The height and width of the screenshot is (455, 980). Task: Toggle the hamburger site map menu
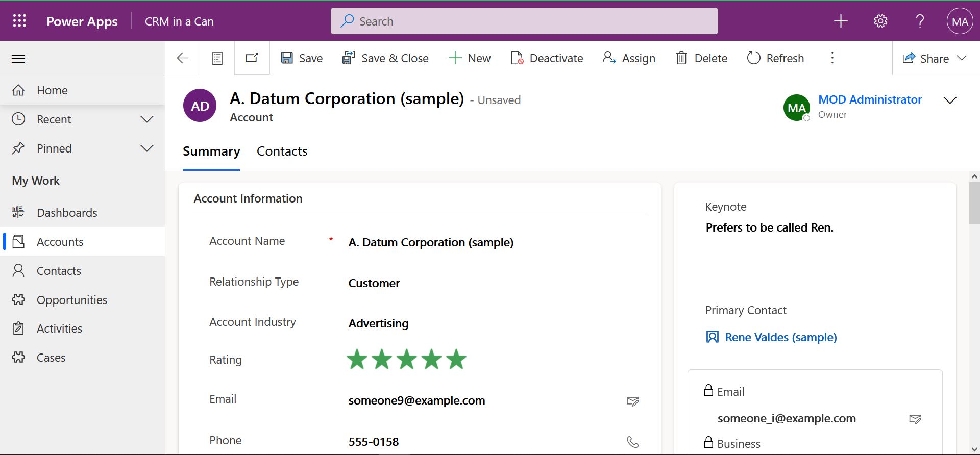tap(18, 59)
